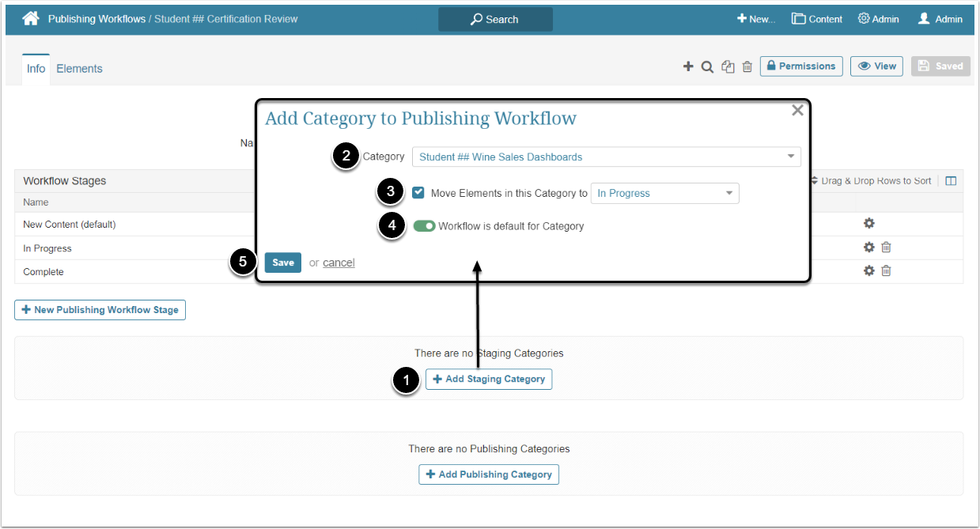Toggle Workflow is default for Category
Viewport: 980px width, 529px height.
(x=424, y=226)
